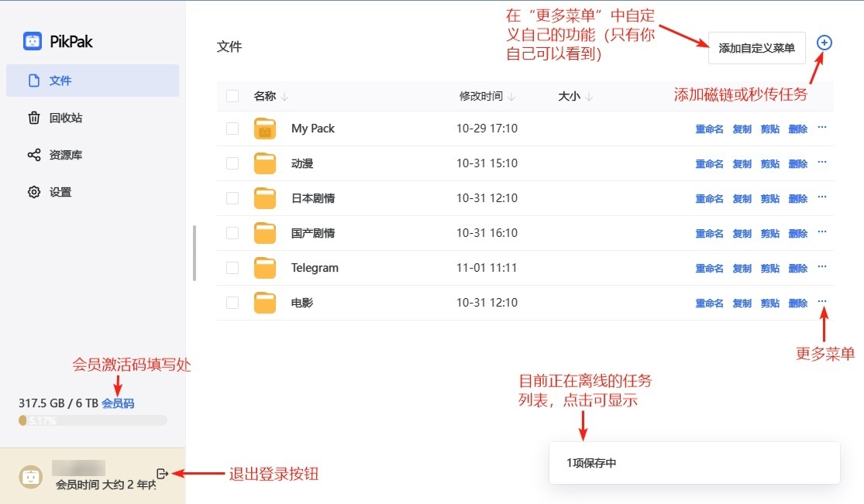Sort by 名称 column arrow
The height and width of the screenshot is (504, 864).
(284, 97)
